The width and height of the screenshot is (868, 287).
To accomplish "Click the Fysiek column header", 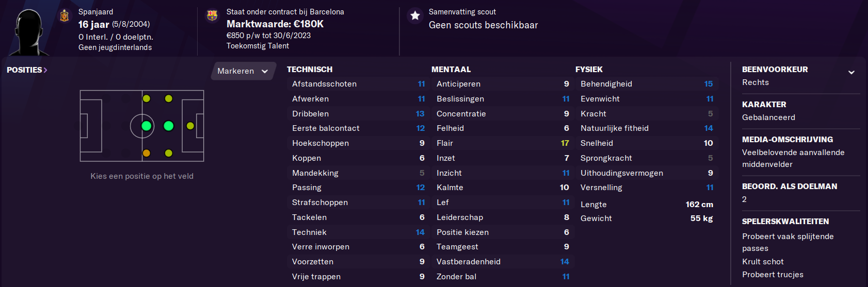I will (589, 70).
